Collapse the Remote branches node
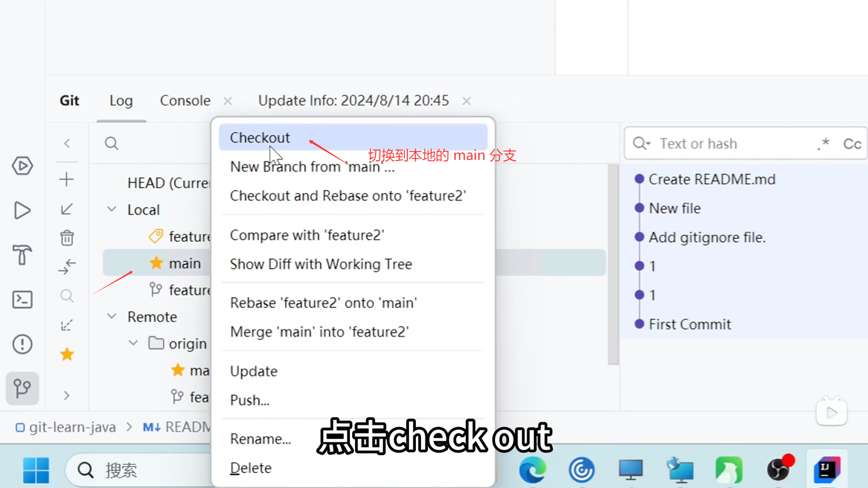The height and width of the screenshot is (488, 868). (112, 316)
